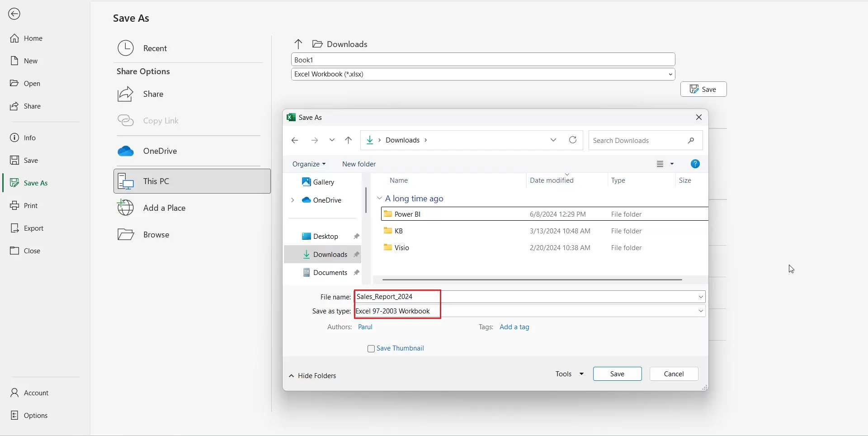The height and width of the screenshot is (436, 868).
Task: Click the backstage Save button near Book1
Action: 703,89
